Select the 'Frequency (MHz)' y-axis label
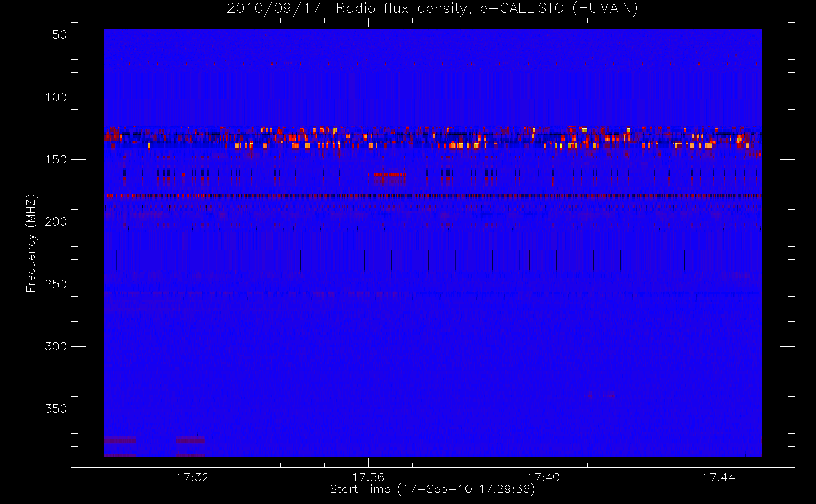This screenshot has width=816, height=504. pos(31,243)
